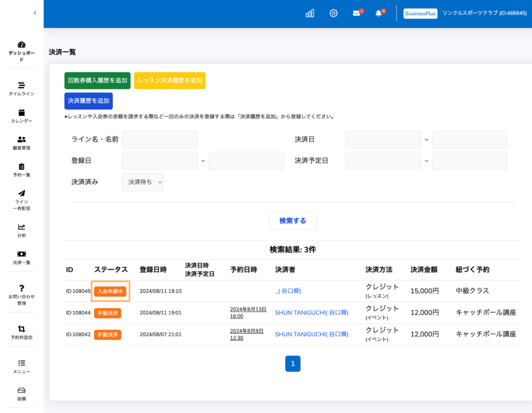Click the ID:108045 cell
This screenshot has height=413, width=532.
tap(78, 291)
